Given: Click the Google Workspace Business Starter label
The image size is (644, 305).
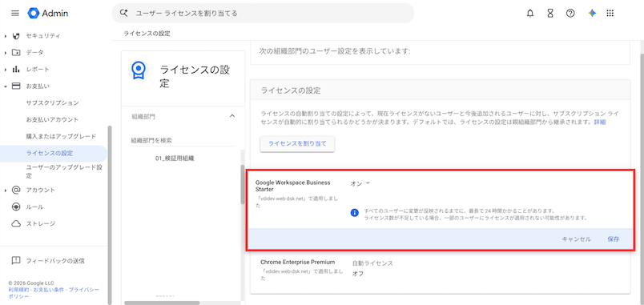Looking at the screenshot, I should click(293, 186).
